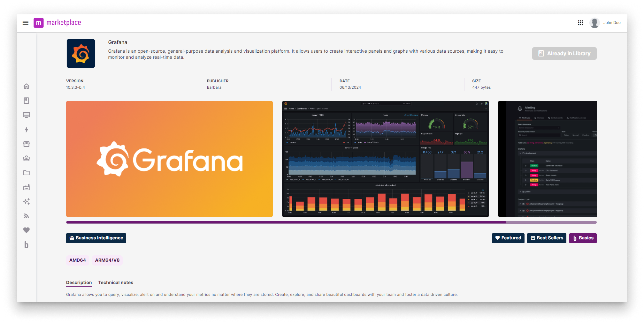Screen dimensions: 644x323
Task: Open favorites via the heart sidebar icon
Action: click(x=27, y=230)
